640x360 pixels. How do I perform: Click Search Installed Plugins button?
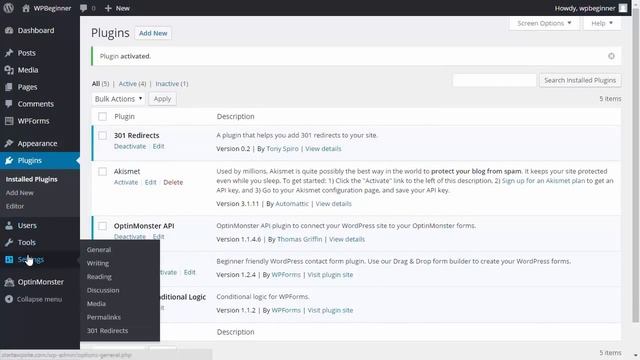(580, 80)
